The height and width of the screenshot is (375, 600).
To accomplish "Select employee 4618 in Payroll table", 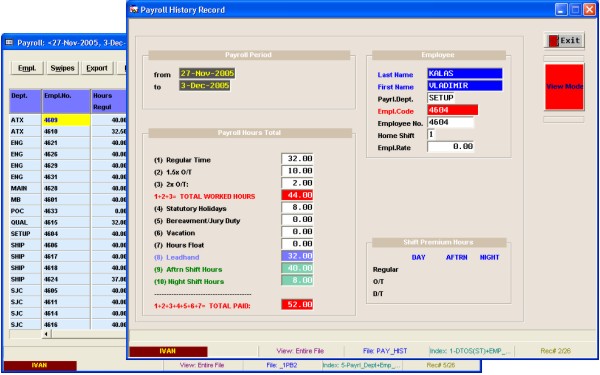I will click(x=66, y=268).
